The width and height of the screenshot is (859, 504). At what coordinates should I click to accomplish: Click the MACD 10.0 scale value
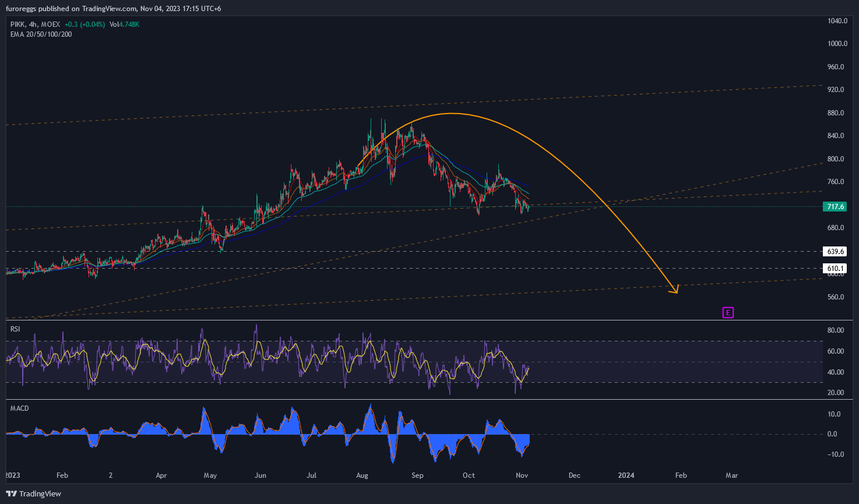coord(834,415)
